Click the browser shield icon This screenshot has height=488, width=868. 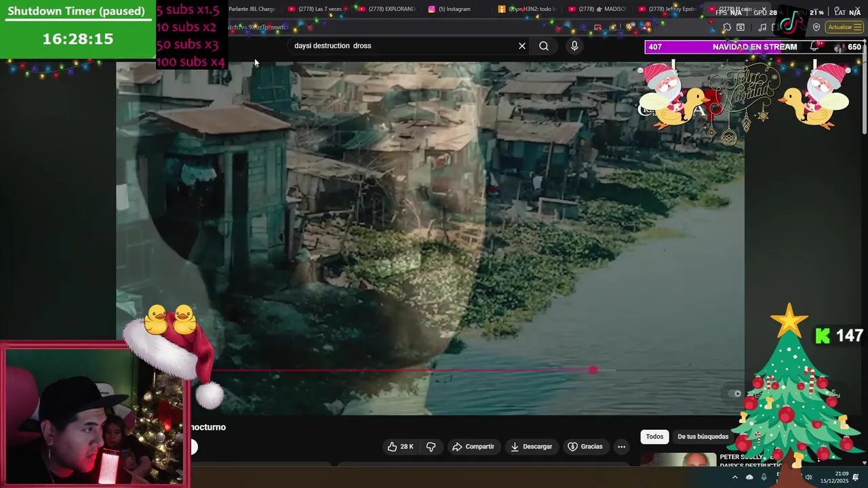click(x=816, y=28)
